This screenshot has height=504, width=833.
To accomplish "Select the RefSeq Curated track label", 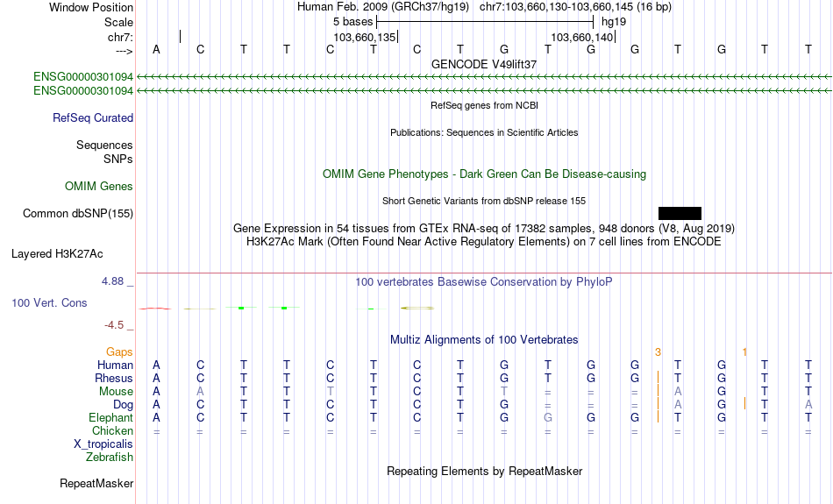I will point(93,118).
